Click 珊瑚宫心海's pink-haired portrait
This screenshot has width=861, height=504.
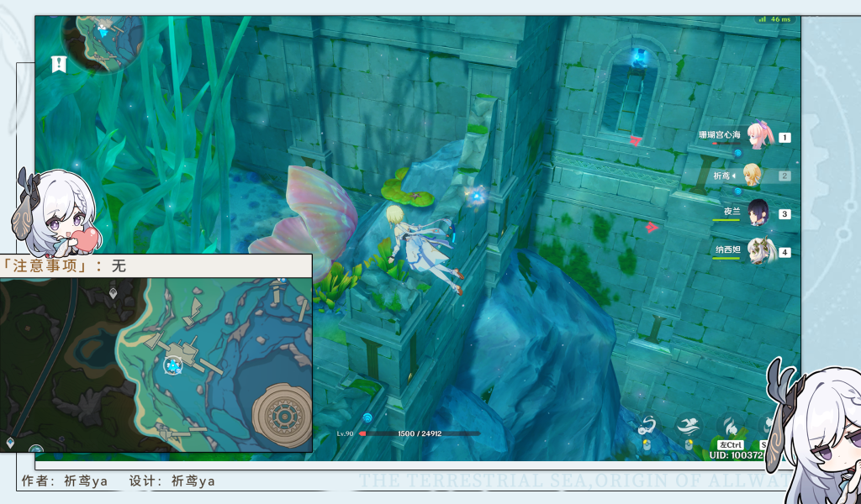pyautogui.click(x=760, y=135)
